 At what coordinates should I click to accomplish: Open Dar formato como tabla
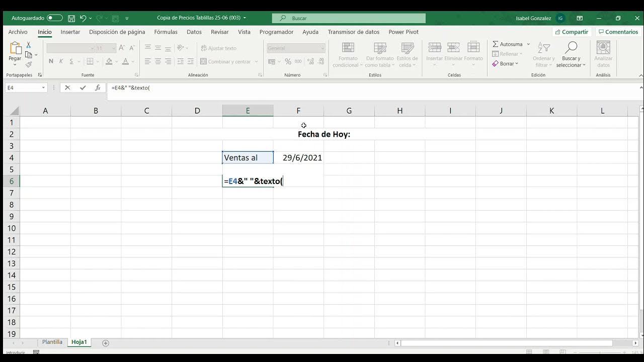(x=380, y=55)
